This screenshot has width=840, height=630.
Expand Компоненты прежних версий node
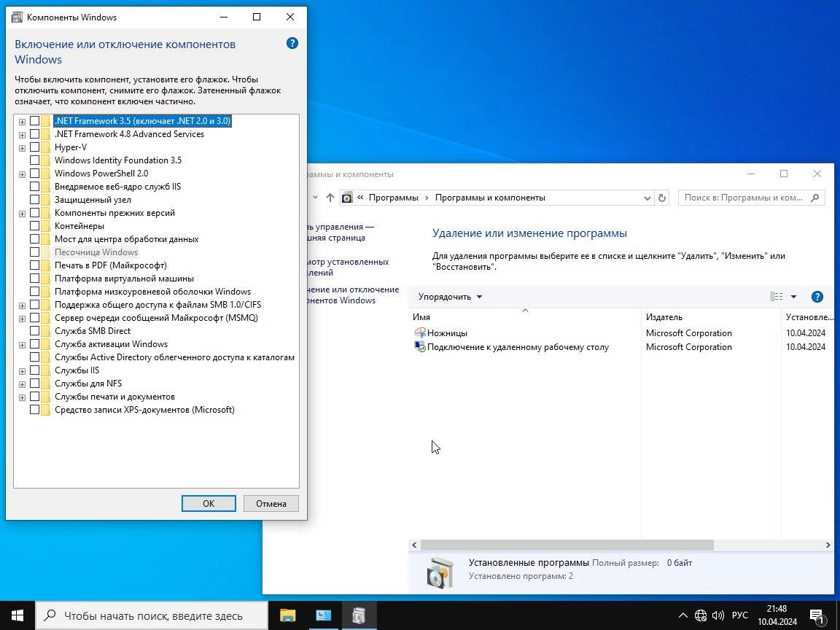(x=22, y=214)
